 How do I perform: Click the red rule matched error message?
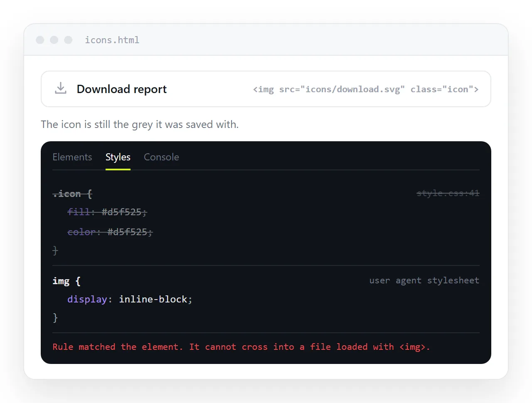(x=241, y=347)
